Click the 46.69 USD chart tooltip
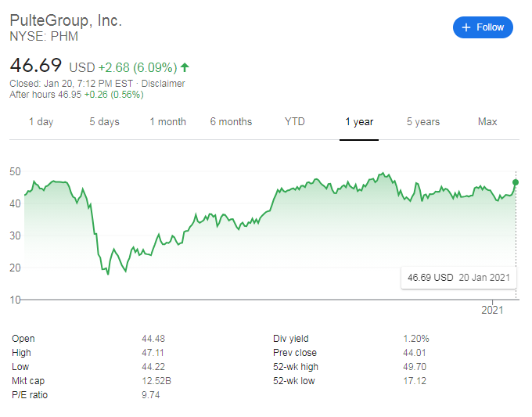532x417 pixels. point(458,278)
